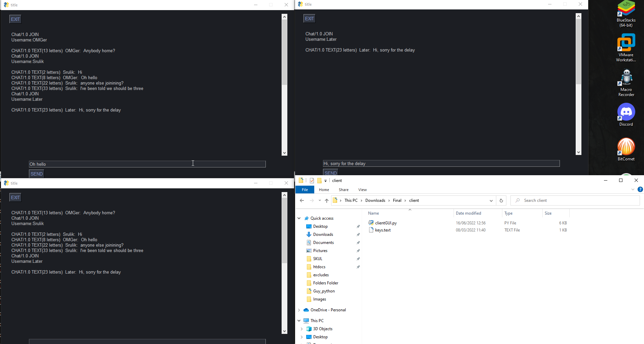Select keys.text file icon
Viewport: 644px width, 344px height.
coord(371,230)
